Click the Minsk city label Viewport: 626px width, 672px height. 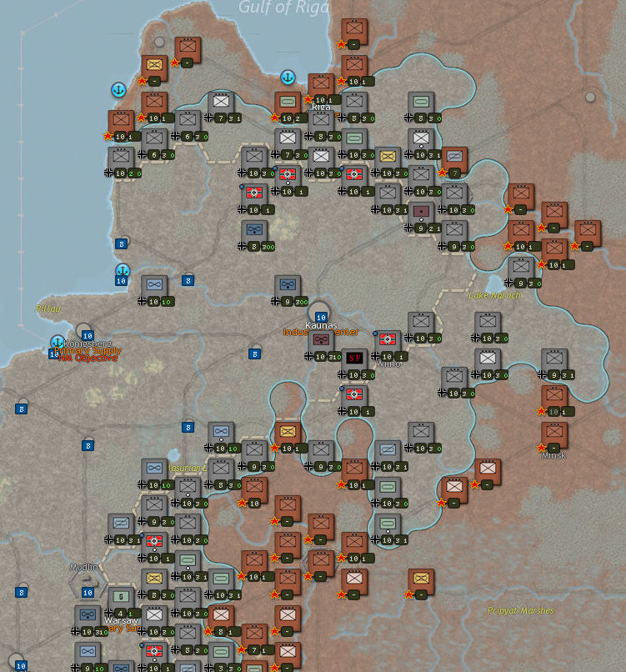point(554,455)
